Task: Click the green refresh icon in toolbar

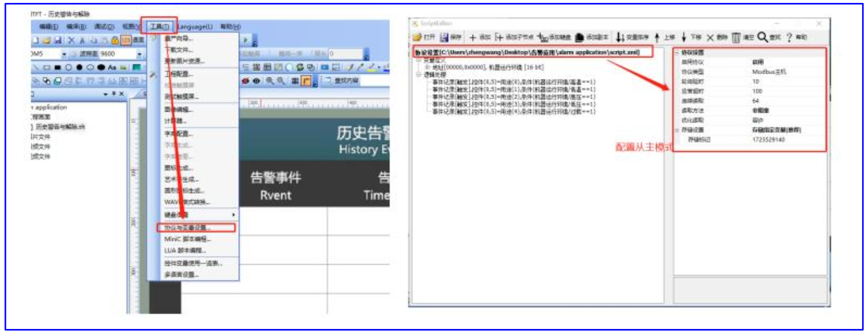Action: pyautogui.click(x=300, y=67)
